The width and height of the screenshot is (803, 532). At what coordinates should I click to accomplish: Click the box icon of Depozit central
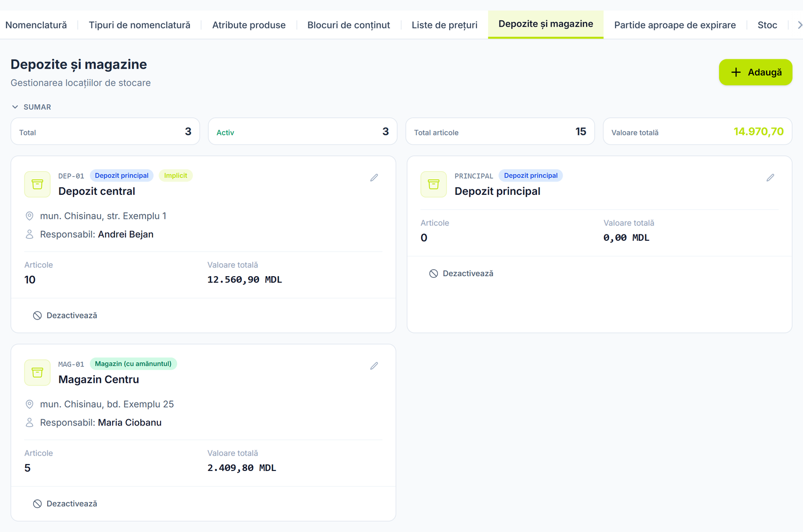37,184
